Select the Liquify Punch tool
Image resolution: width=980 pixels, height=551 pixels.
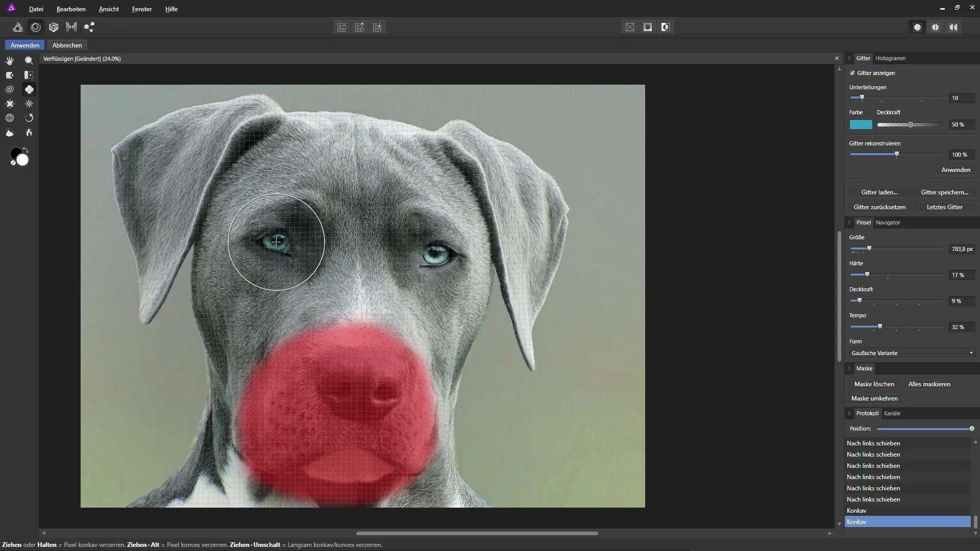pyautogui.click(x=10, y=104)
